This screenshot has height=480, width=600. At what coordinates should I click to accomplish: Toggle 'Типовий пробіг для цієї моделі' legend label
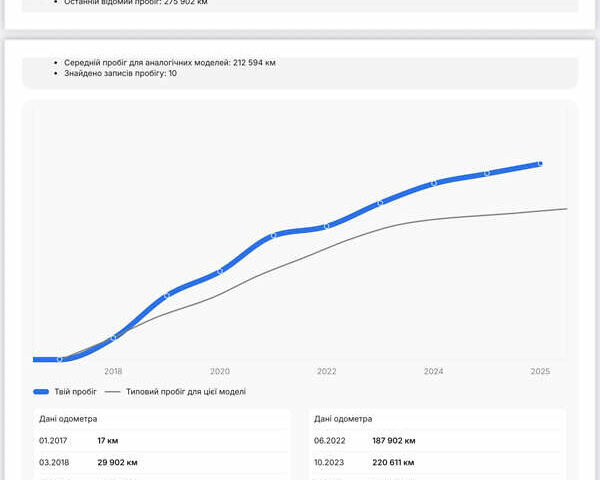point(186,392)
